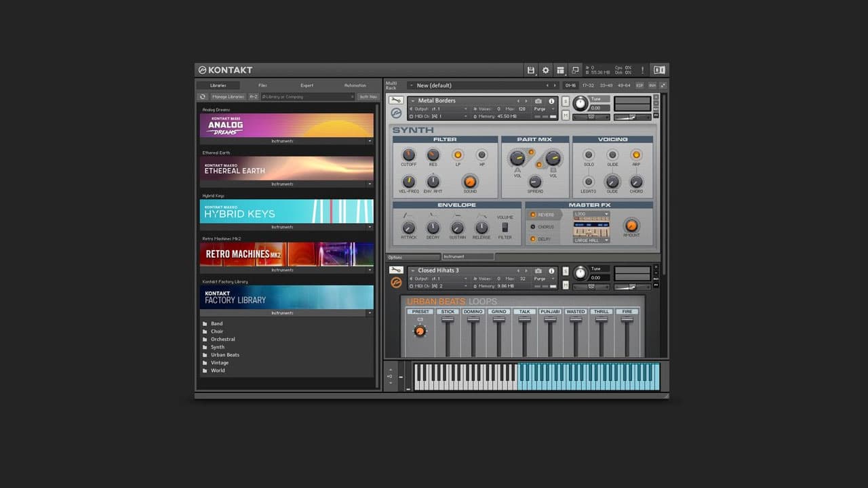The image size is (868, 488).
Task: Switch to the Files tab
Action: click(263, 85)
